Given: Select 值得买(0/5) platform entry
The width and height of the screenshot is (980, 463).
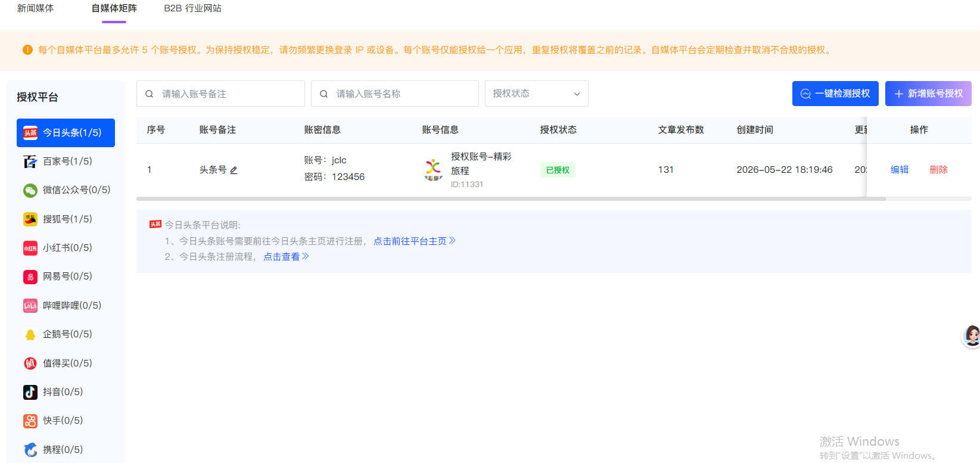Looking at the screenshot, I should coord(66,363).
